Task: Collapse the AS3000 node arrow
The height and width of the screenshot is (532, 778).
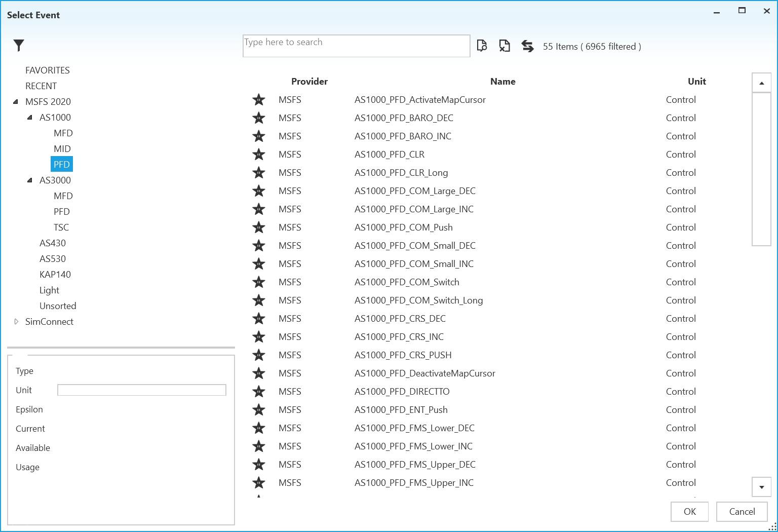Action: pos(30,180)
